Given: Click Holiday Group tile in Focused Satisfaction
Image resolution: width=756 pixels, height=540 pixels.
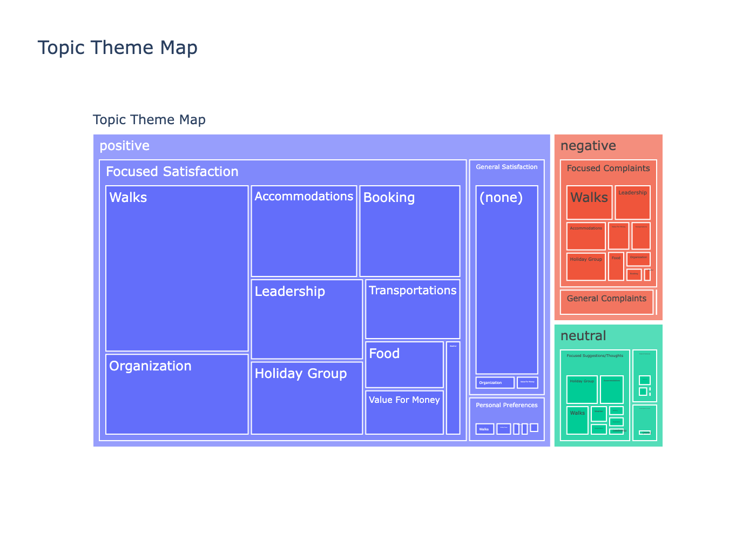Looking at the screenshot, I should pos(307,398).
